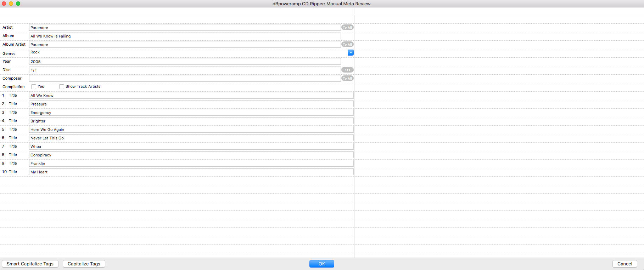Viewport: 644px width, 270px height.
Task: Click Smart Capitalize Tags button
Action: pyautogui.click(x=30, y=264)
